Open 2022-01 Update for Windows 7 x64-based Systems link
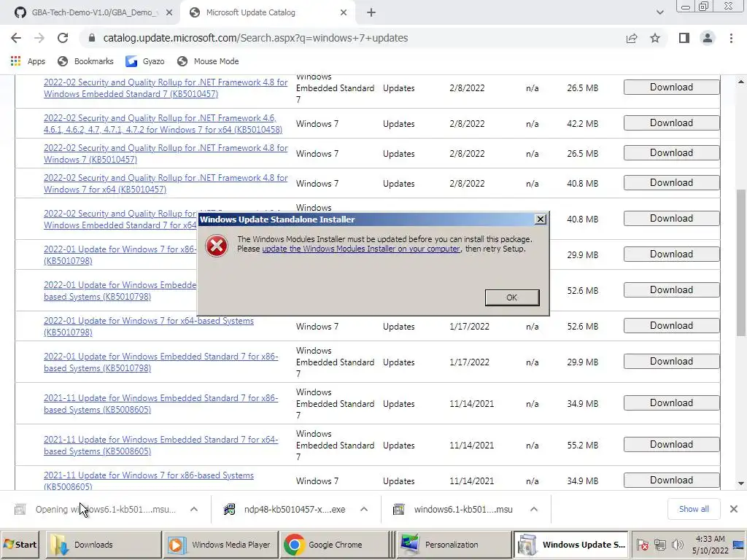The height and width of the screenshot is (560, 747). pos(149,326)
